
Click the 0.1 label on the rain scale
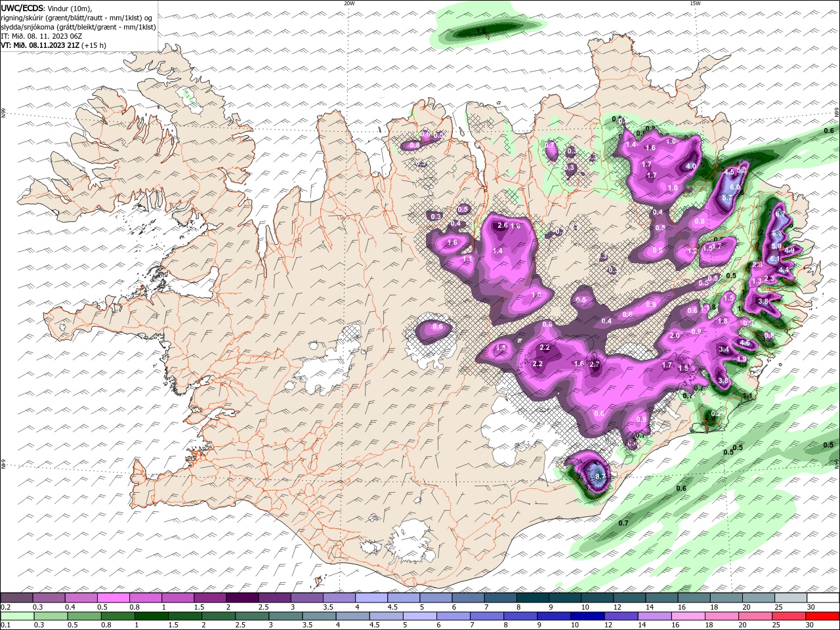(6, 625)
